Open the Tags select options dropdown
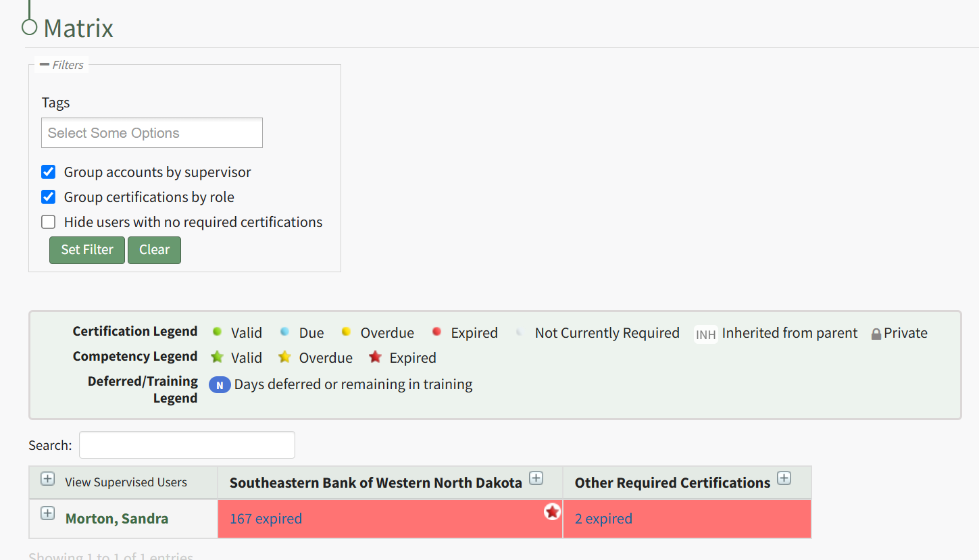The image size is (979, 560). tap(152, 133)
